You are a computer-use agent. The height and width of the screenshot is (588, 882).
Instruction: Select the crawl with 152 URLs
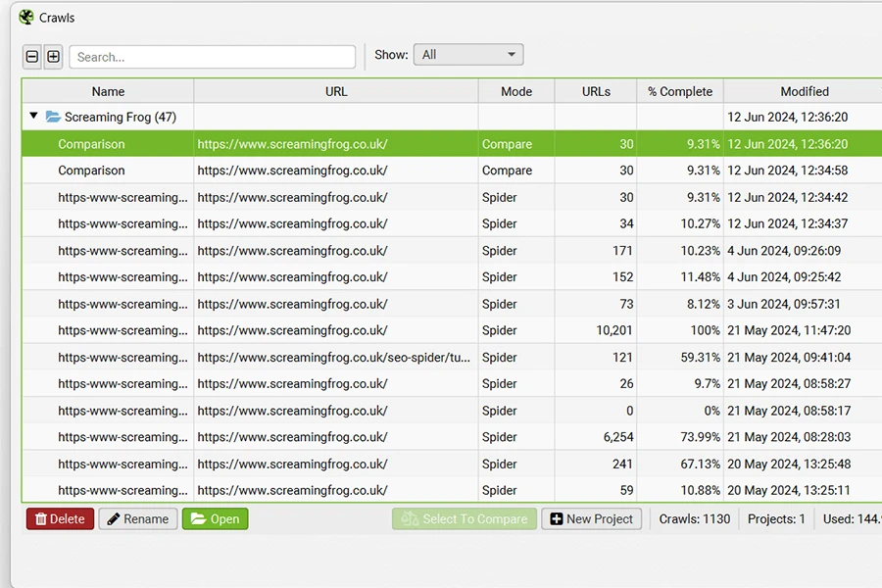tap(452, 276)
